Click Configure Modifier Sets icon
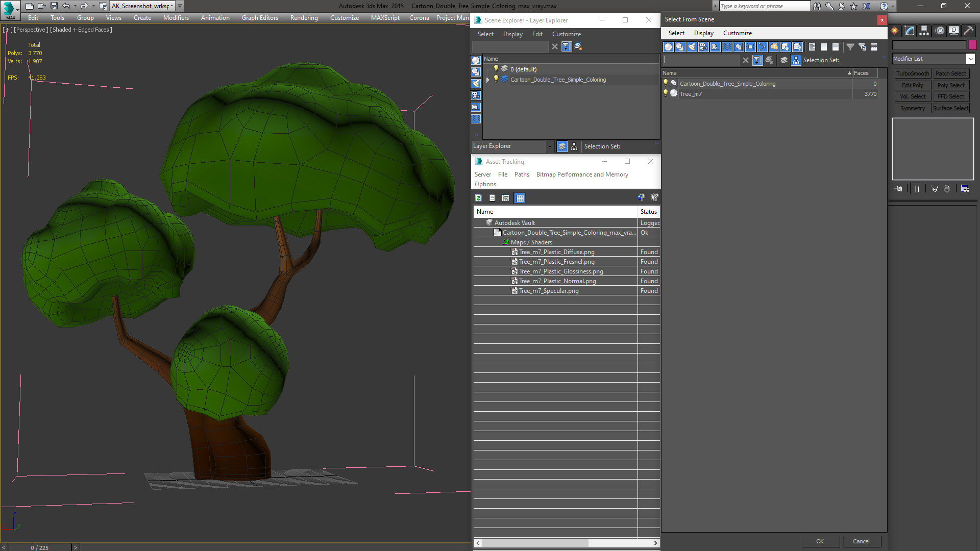This screenshot has height=551, width=980. 965,189
